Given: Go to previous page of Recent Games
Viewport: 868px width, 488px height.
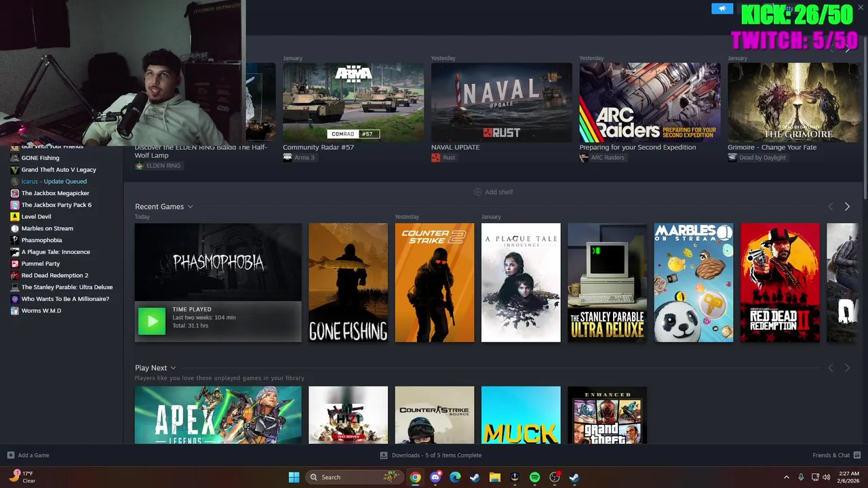Looking at the screenshot, I should [x=831, y=207].
